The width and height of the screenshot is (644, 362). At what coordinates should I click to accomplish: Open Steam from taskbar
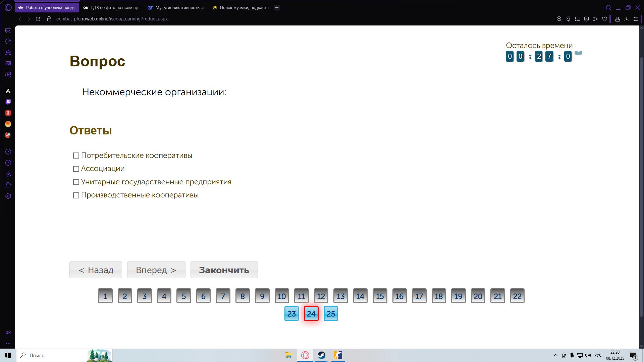(x=322, y=355)
